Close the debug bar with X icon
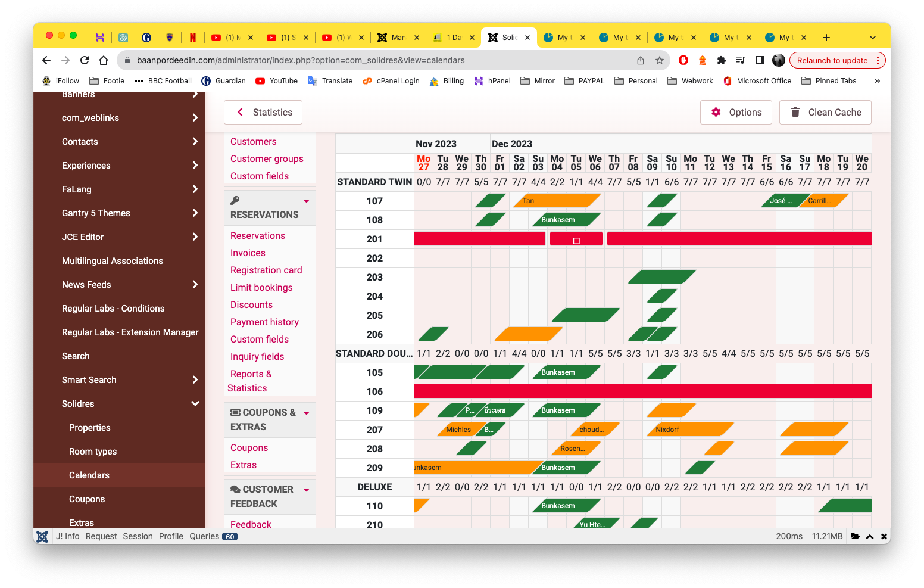This screenshot has height=588, width=924. (884, 536)
